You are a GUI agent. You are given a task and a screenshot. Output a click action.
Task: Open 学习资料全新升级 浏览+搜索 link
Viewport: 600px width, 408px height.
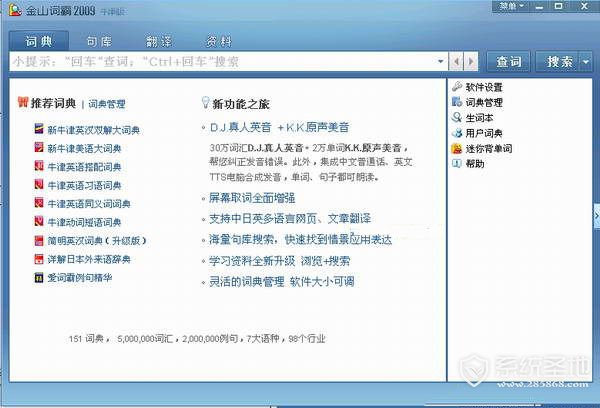279,261
